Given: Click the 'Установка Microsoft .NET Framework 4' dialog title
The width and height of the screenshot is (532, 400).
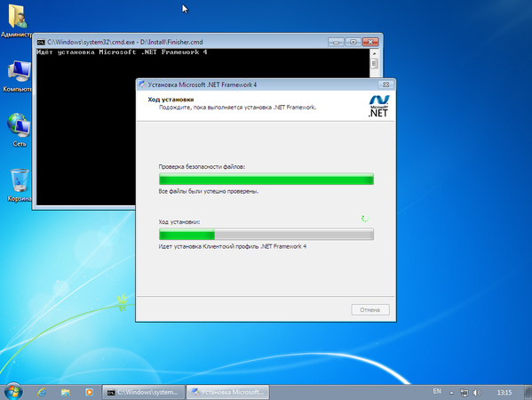Looking at the screenshot, I should tap(202, 84).
